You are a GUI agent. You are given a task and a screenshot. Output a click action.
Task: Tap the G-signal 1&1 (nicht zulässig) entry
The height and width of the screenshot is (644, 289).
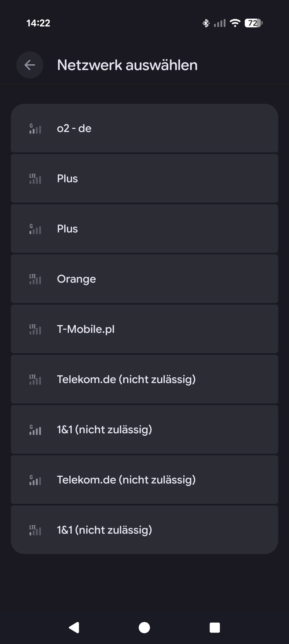click(x=144, y=430)
